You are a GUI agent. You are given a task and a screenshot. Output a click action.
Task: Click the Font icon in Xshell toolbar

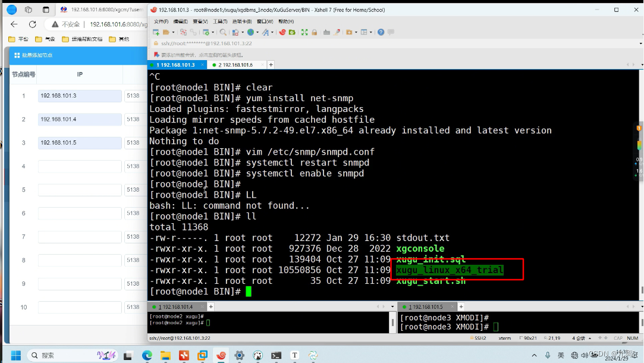click(x=266, y=32)
